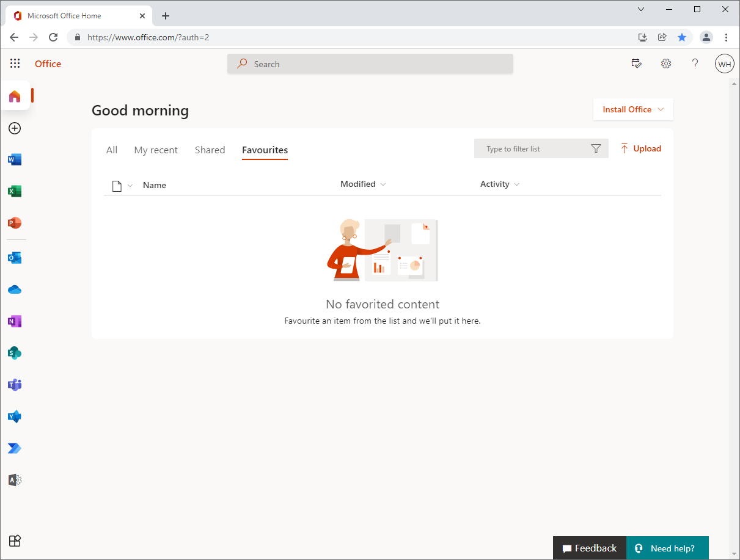Launch Power Automate from the sidebar

click(15, 448)
